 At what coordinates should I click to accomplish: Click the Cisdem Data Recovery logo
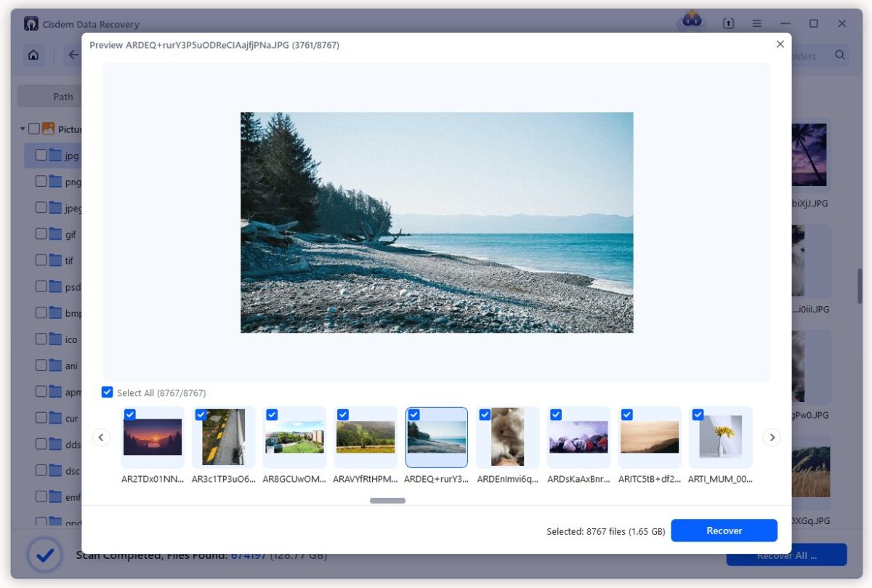(30, 23)
